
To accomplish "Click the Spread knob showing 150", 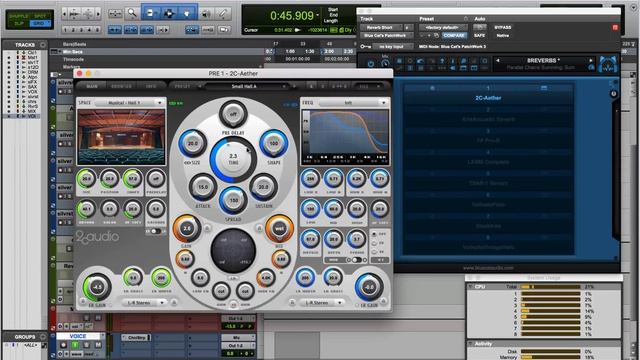I will coord(233,200).
